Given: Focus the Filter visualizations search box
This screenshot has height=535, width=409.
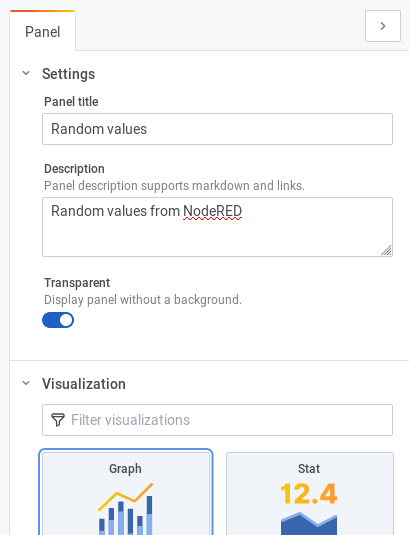Looking at the screenshot, I should pos(217,420).
